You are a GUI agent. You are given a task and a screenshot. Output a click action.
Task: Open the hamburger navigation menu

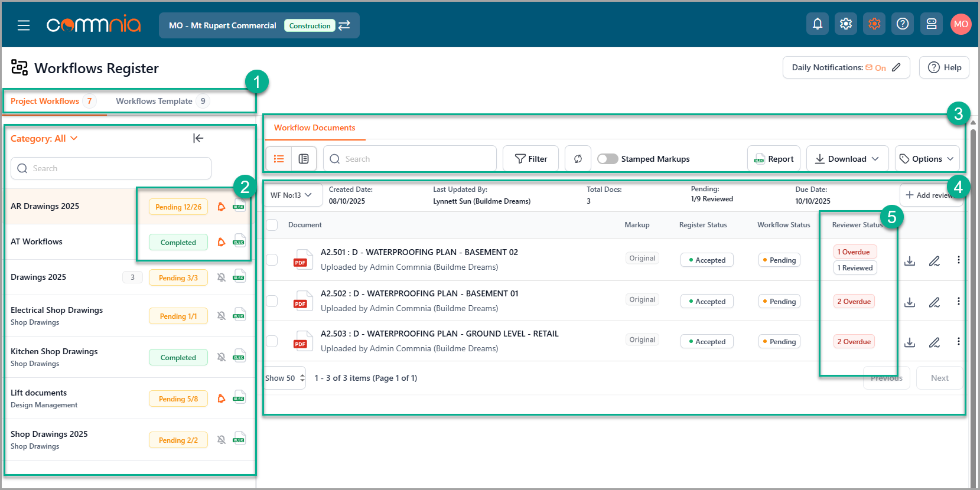[x=24, y=25]
